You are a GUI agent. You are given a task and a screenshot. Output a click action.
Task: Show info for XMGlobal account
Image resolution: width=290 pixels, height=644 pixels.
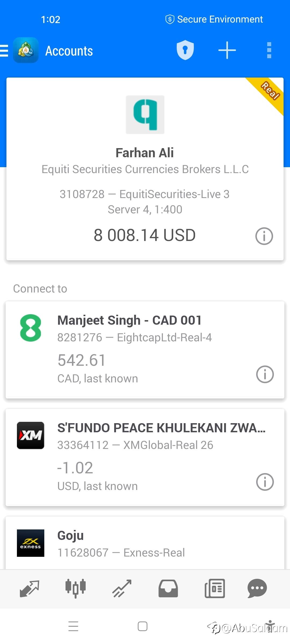[265, 482]
